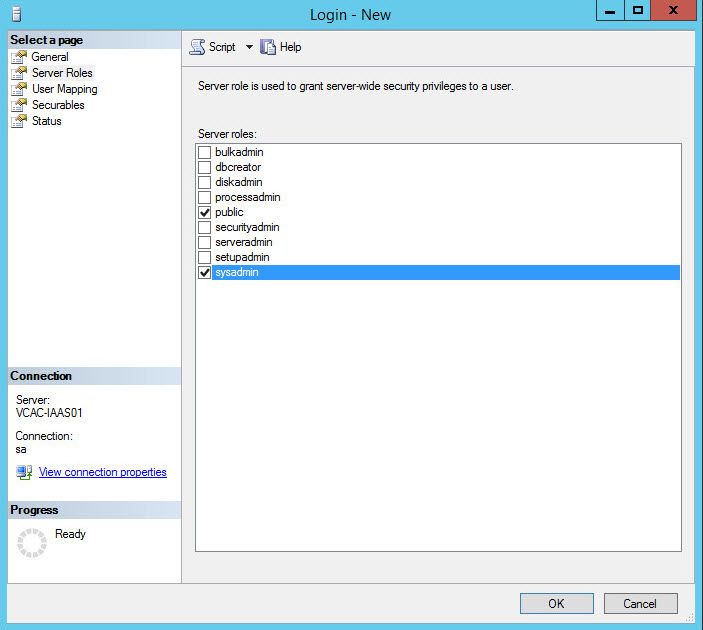703x630 pixels.
Task: Open View connection properties link
Action: coord(103,472)
